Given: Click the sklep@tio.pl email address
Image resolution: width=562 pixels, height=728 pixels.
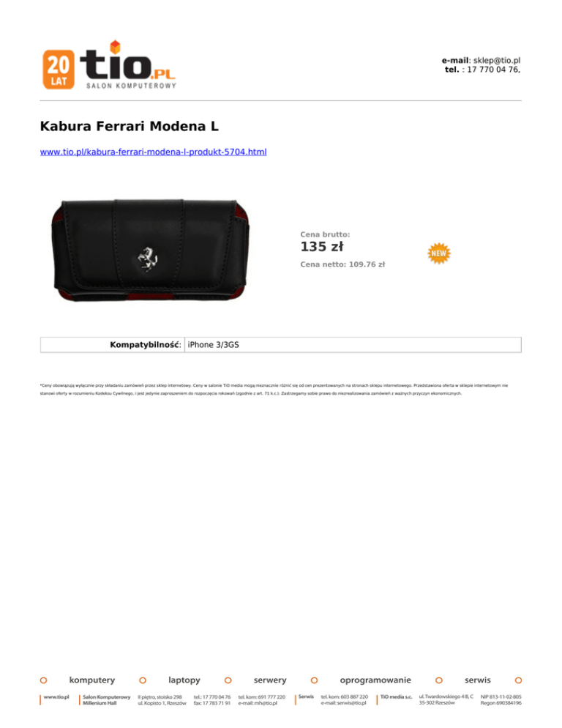Looking at the screenshot, I should pos(497,60).
